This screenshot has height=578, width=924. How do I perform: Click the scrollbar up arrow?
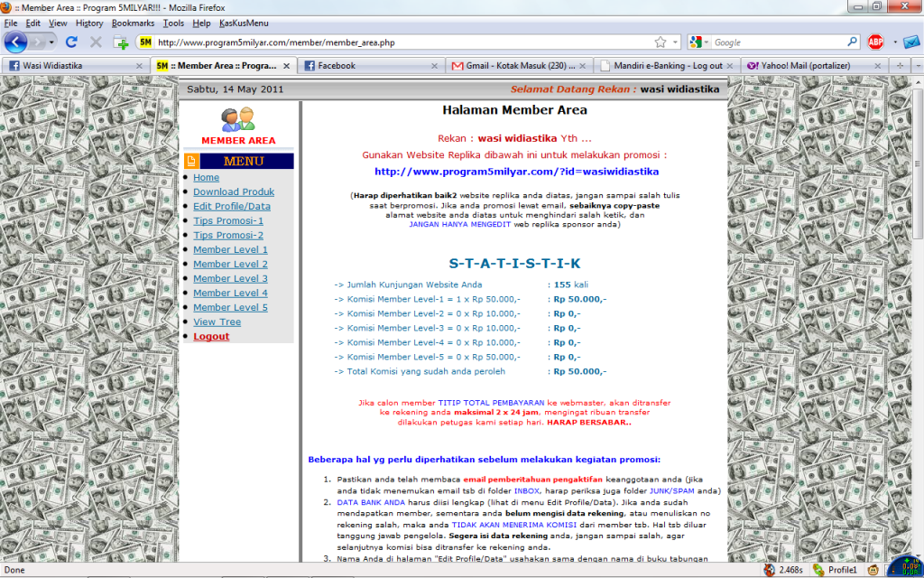[x=917, y=82]
